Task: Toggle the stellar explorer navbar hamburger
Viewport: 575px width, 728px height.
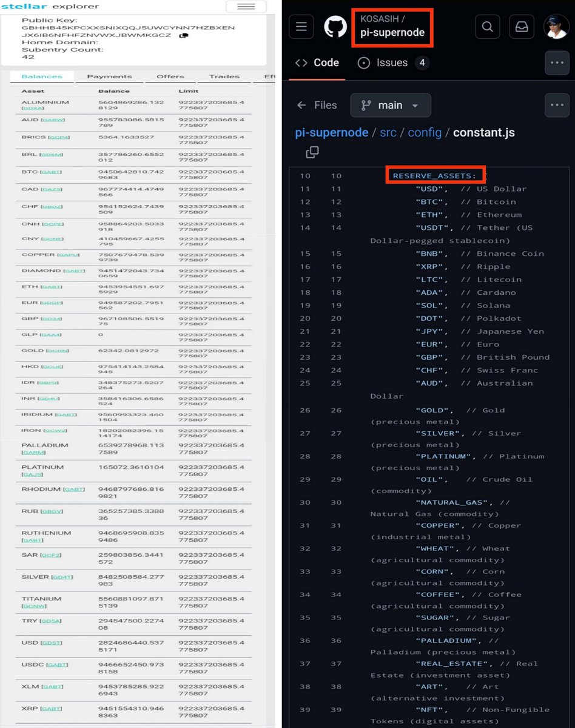Action: pyautogui.click(x=246, y=7)
